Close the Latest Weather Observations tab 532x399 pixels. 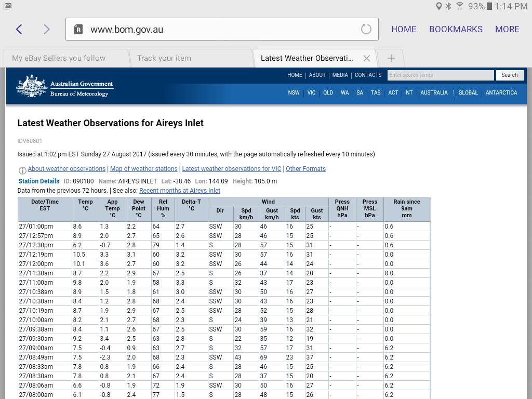(x=367, y=58)
